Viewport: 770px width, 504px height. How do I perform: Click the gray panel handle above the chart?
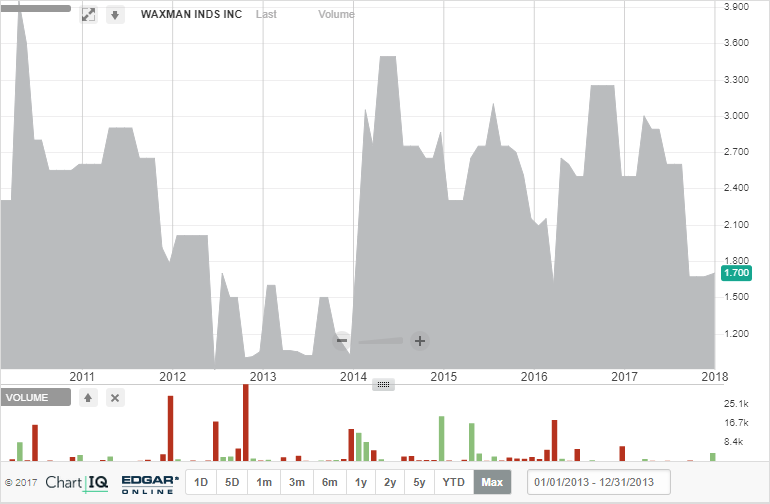point(36,8)
